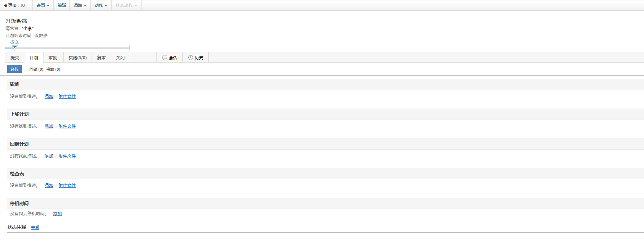This screenshot has height=251, width=644.
Task: Select the 分析 sub-tab button
Action: click(14, 69)
